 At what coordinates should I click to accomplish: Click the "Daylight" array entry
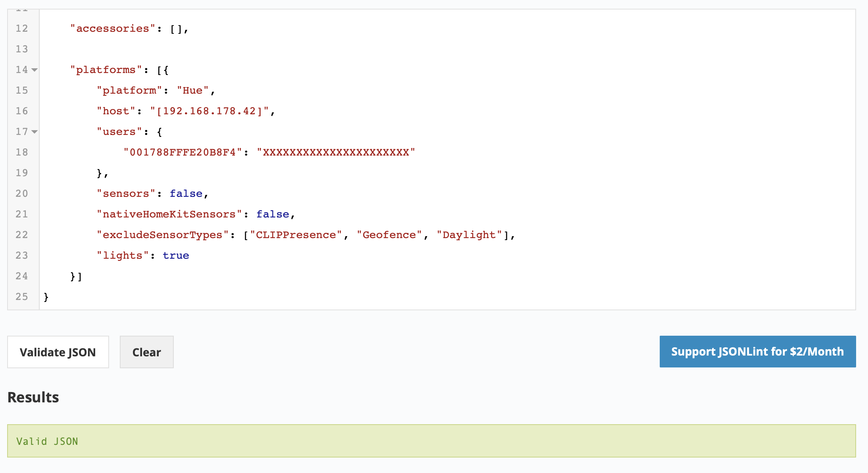coord(469,235)
